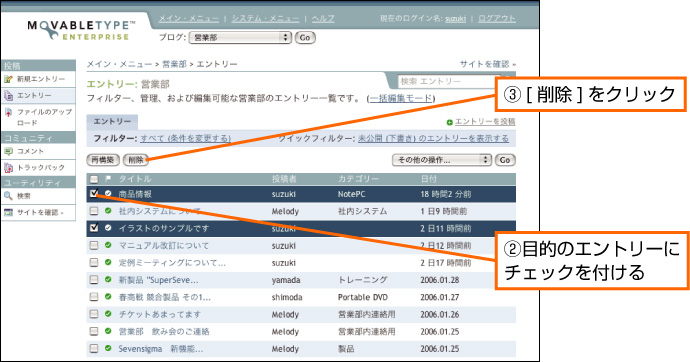Check the 春商戦 競合製品 entry checkbox
Image resolution: width=690 pixels, height=362 pixels.
[94, 297]
